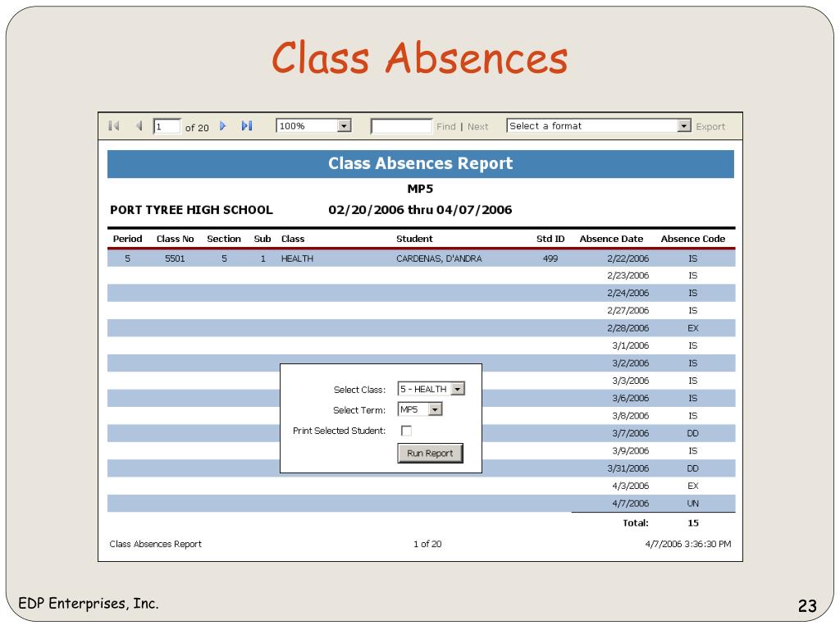Viewport: 840px width, 630px height.
Task: Click absence date 4/3/2006
Action: [x=631, y=486]
